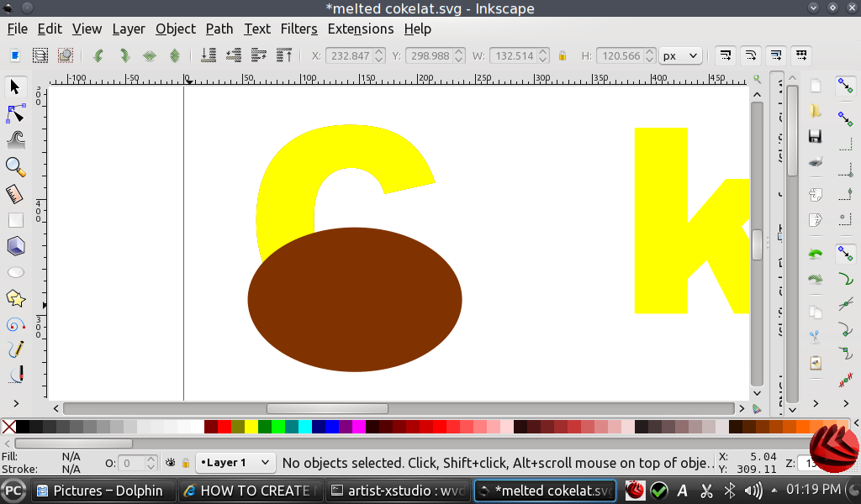Screen dimensions: 861x504
Task: Rotate selection 90 degrees counter-clockwise
Action: 98,55
